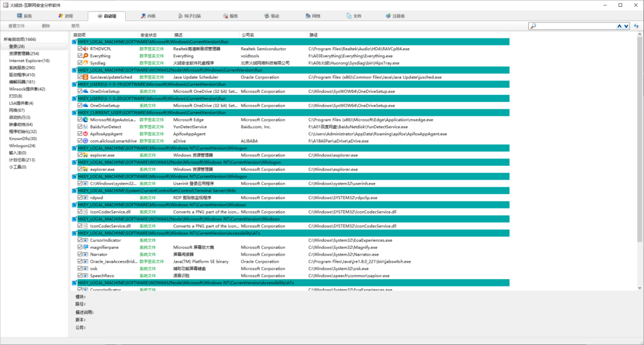The width and height of the screenshot is (644, 345).
Task: Jump to previous search result arrow
Action: [x=619, y=26]
